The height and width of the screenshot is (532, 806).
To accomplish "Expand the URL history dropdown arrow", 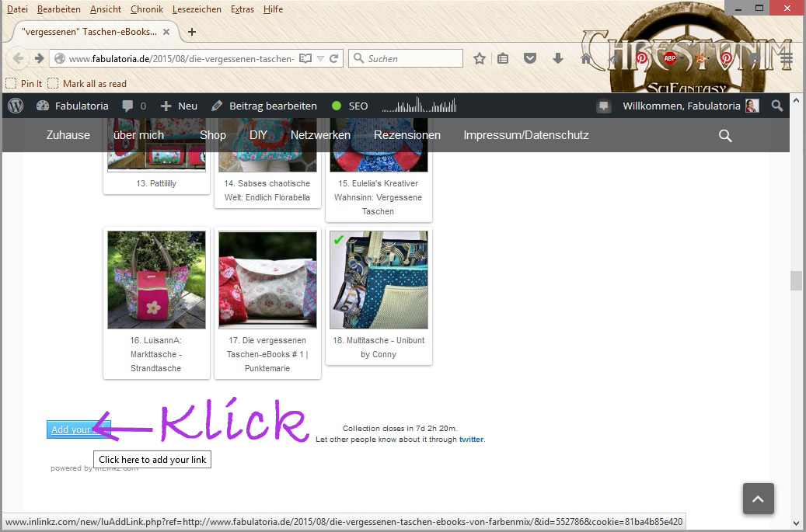I will (x=320, y=58).
